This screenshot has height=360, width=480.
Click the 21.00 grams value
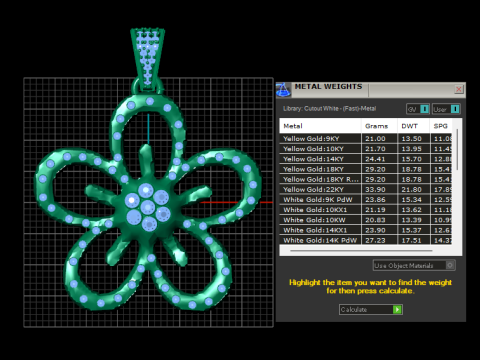[375, 139]
